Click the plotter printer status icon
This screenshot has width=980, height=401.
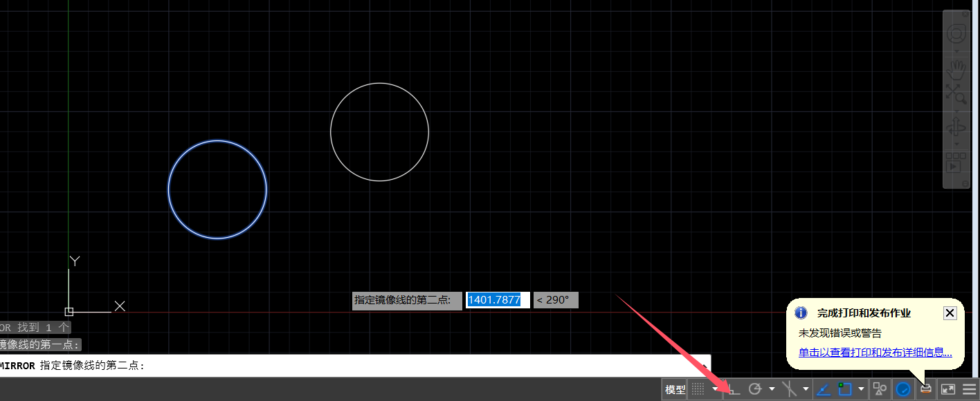(926, 389)
